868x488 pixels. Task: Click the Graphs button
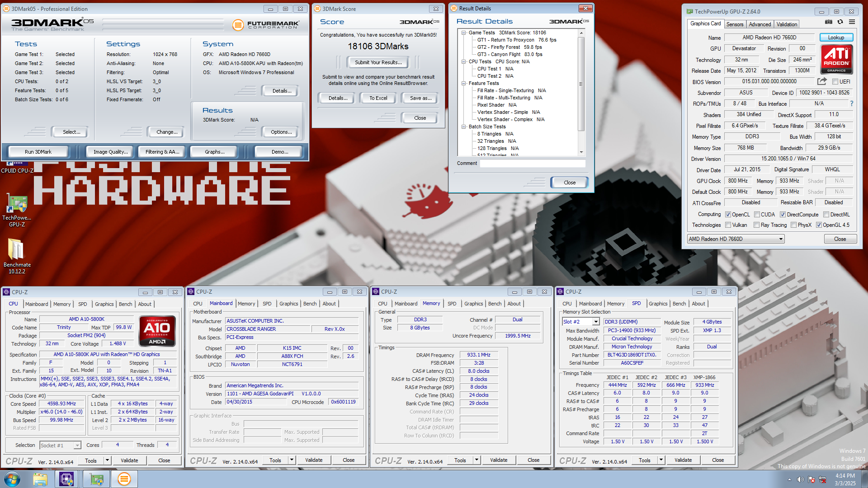pyautogui.click(x=214, y=152)
